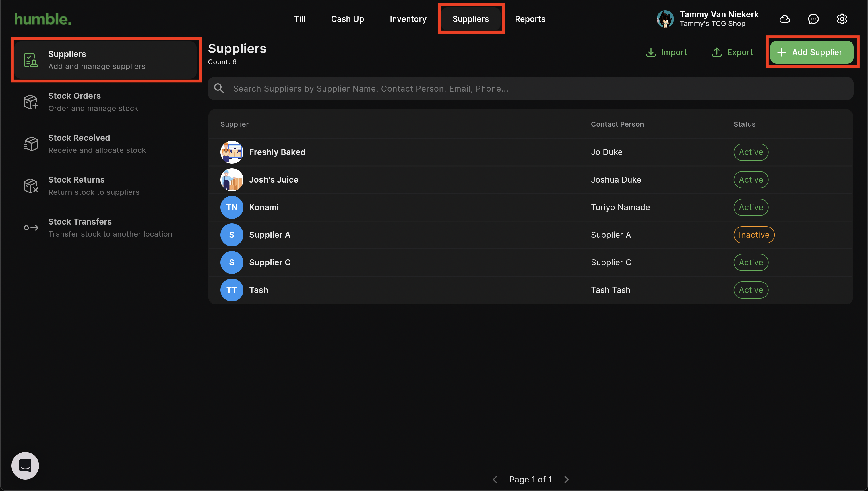The height and width of the screenshot is (491, 868).
Task: Open the chat messages icon
Action: pyautogui.click(x=813, y=19)
